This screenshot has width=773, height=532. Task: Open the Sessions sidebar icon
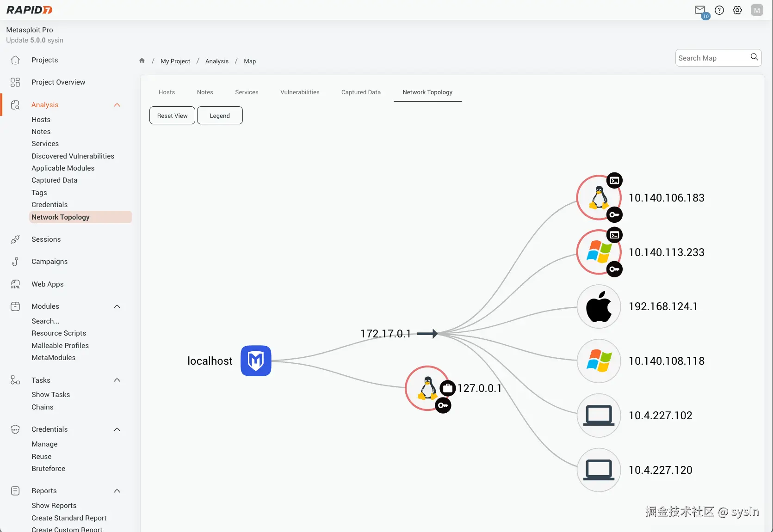(x=15, y=239)
